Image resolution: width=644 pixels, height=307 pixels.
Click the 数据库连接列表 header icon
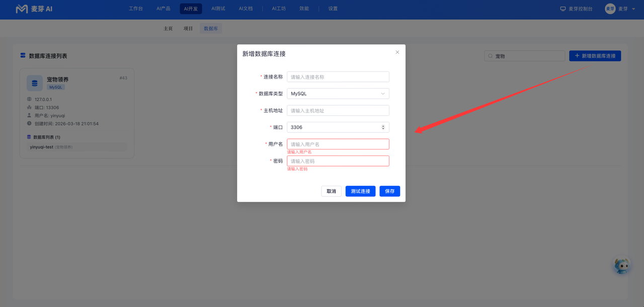(23, 55)
